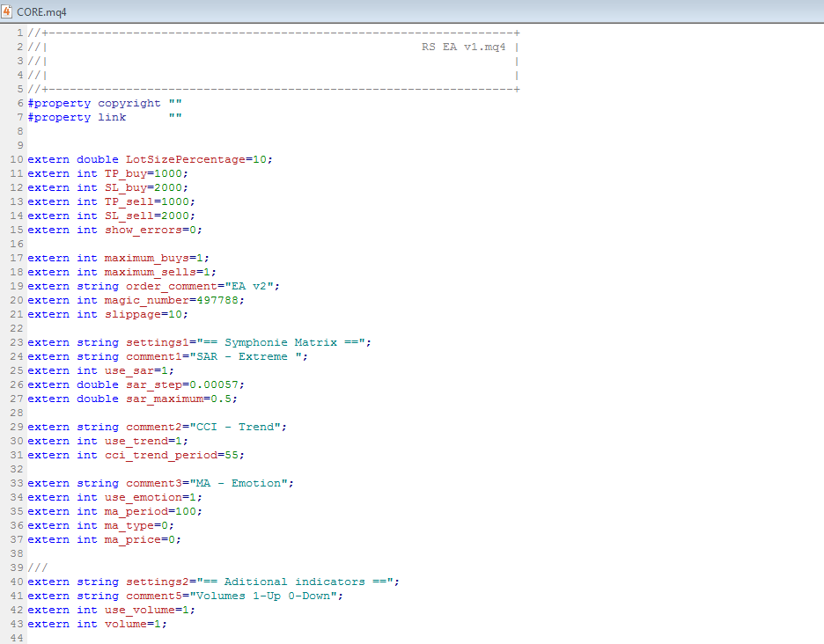Click the ma_period=100 line
The width and height of the screenshot is (824, 644).
pos(114,512)
